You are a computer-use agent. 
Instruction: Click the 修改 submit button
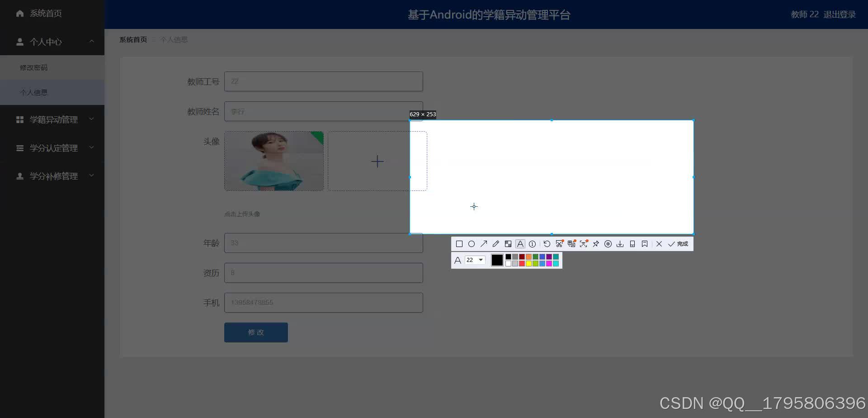pos(256,332)
